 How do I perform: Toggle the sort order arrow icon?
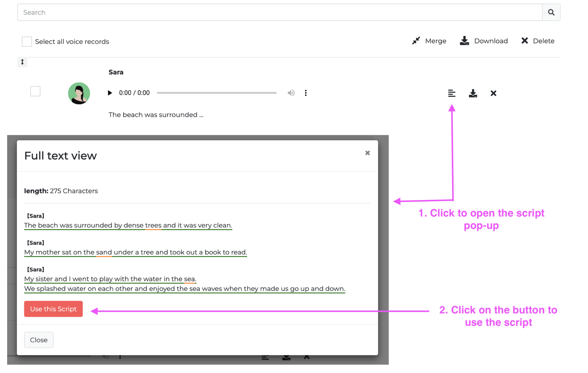pos(22,62)
